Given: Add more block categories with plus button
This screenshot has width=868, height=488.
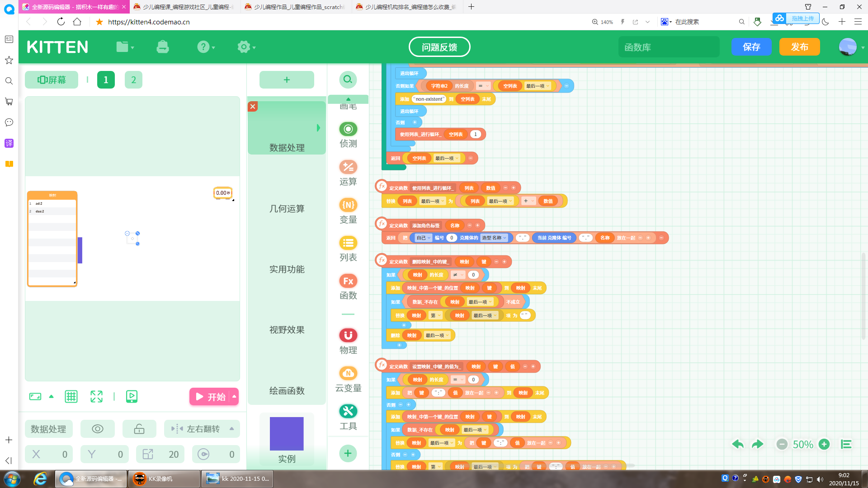Looking at the screenshot, I should click(348, 453).
